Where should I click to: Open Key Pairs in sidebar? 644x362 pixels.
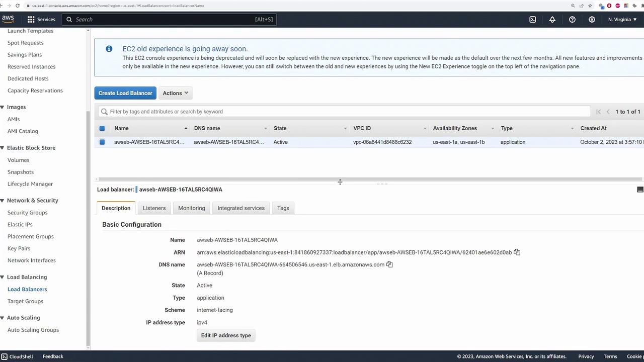coord(19,248)
